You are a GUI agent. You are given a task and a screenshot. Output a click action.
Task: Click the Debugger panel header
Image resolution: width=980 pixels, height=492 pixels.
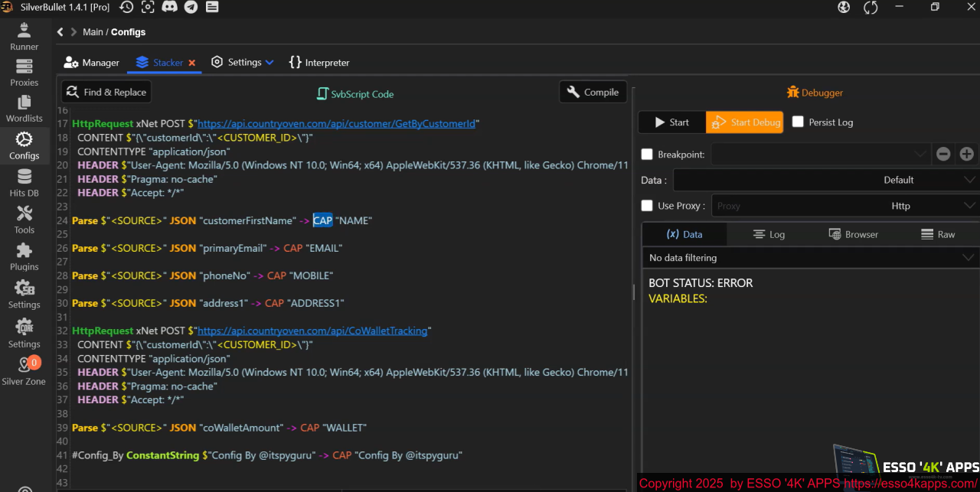(815, 93)
